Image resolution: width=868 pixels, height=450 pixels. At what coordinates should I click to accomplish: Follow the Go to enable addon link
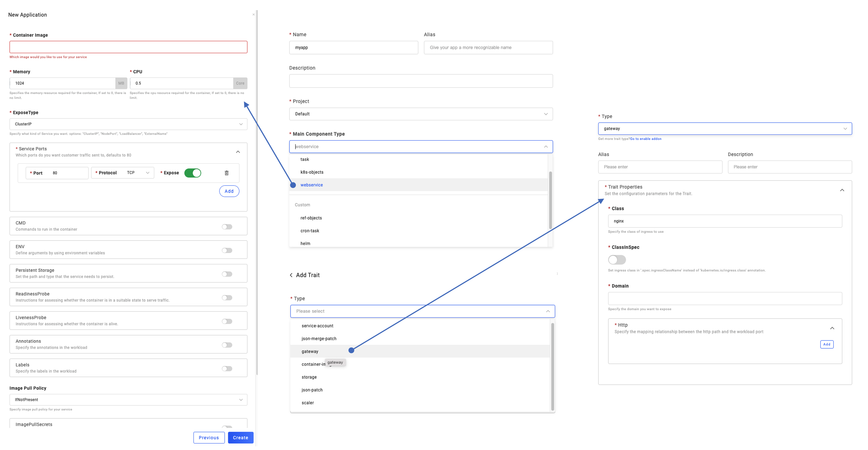646,139
